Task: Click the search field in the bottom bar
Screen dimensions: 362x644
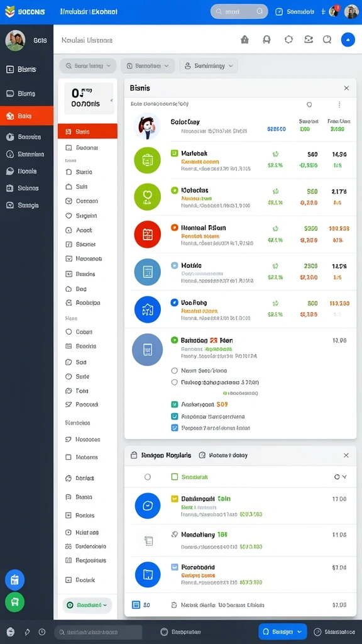Action: click(x=99, y=632)
